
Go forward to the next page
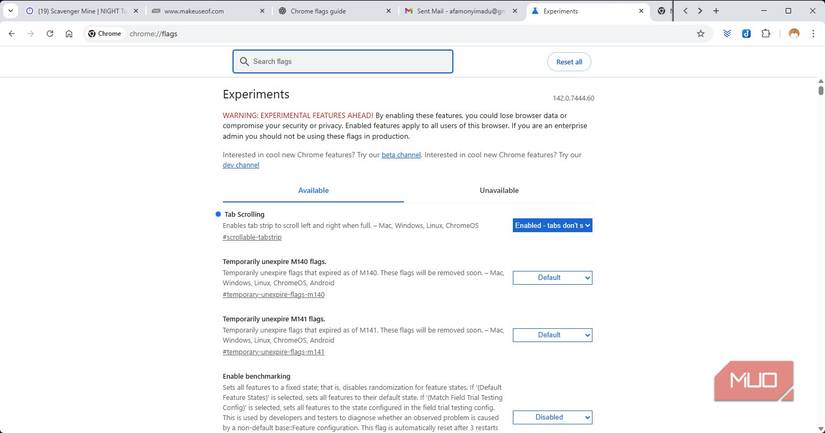point(31,34)
